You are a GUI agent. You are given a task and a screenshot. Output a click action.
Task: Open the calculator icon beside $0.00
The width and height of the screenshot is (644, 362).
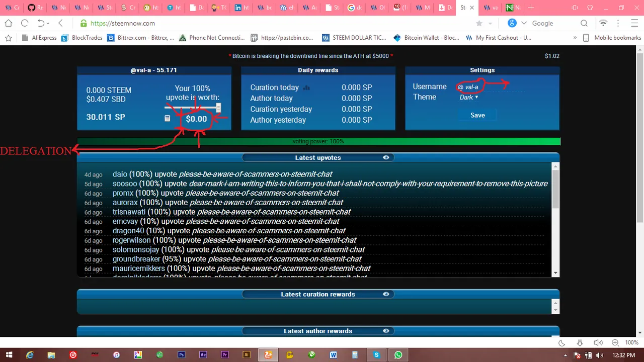[168, 119]
